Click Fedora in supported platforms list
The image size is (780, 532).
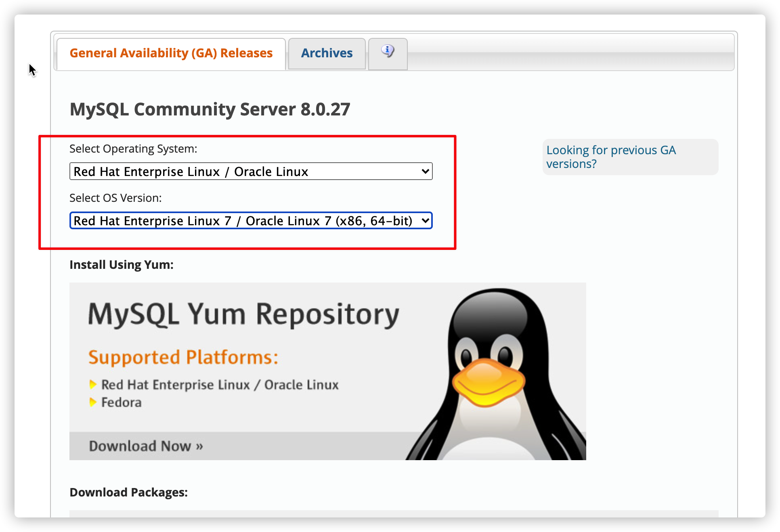[121, 402]
